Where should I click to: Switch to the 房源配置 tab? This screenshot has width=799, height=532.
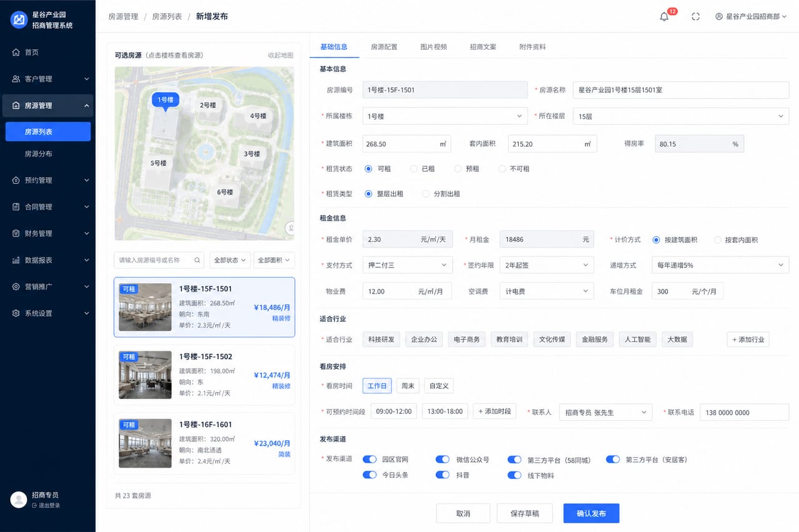[x=384, y=47]
